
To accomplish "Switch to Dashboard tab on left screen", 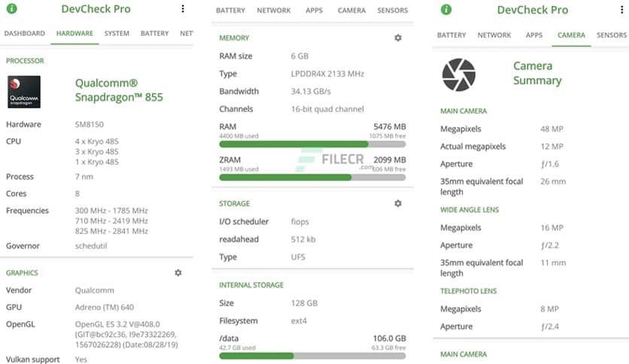I will click(x=25, y=33).
